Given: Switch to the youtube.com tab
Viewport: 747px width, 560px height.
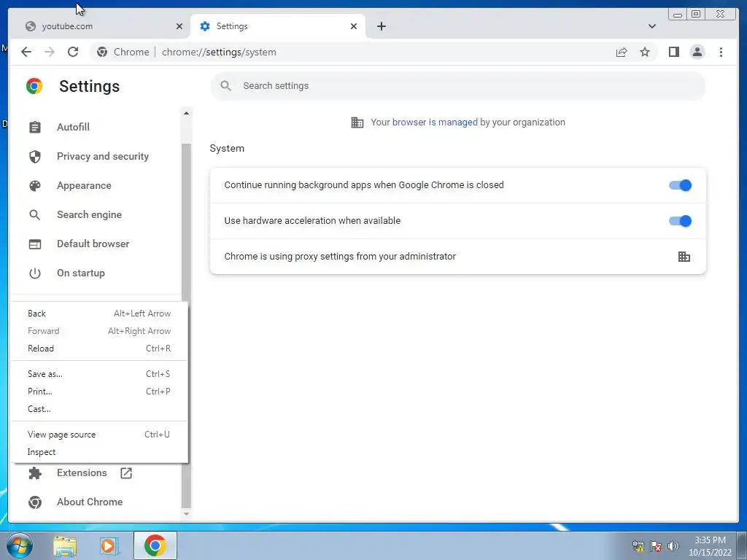Looking at the screenshot, I should click(x=99, y=26).
